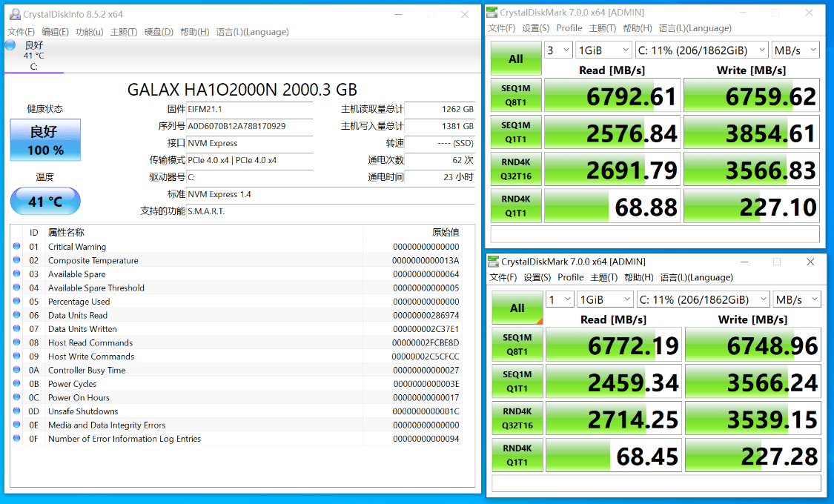The image size is (834, 504).
Task: Click the Composite Temperature status orb
Action: (x=17, y=260)
